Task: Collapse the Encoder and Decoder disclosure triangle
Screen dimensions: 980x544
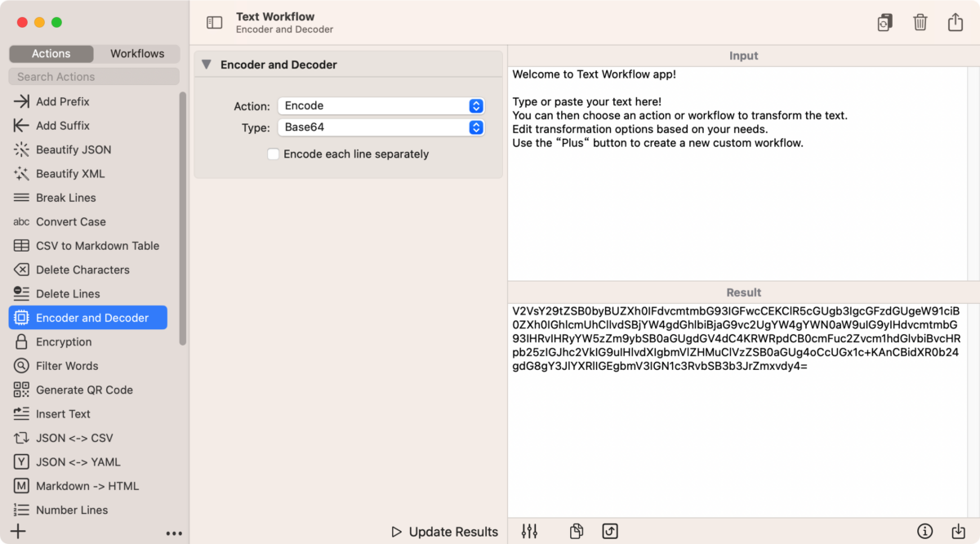Action: point(207,65)
